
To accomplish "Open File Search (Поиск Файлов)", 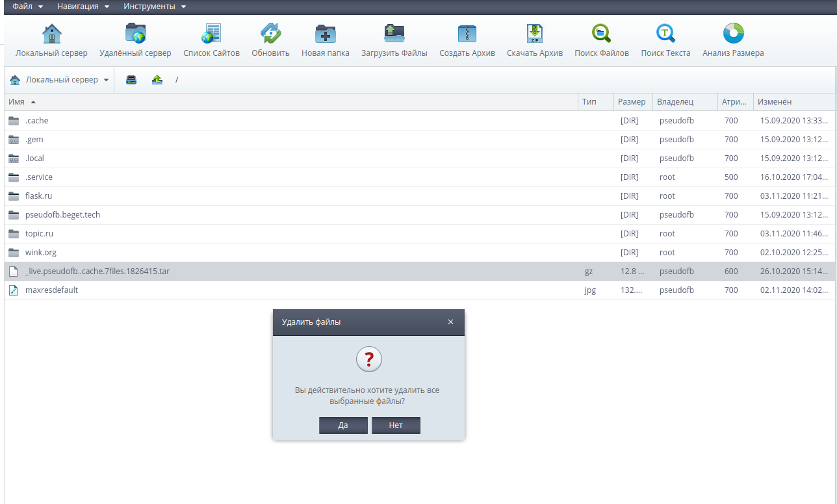I will (601, 34).
